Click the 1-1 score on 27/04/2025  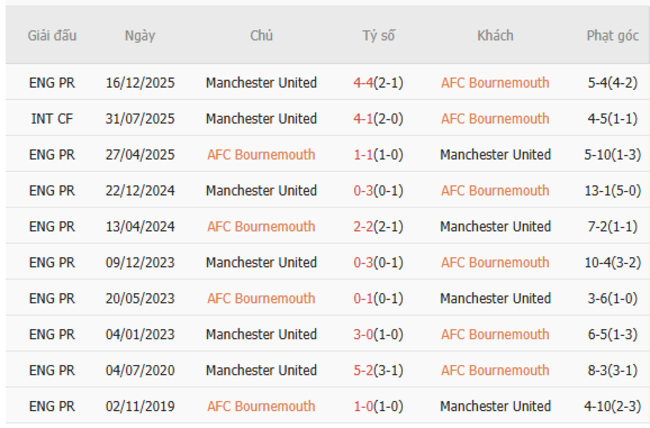click(364, 155)
